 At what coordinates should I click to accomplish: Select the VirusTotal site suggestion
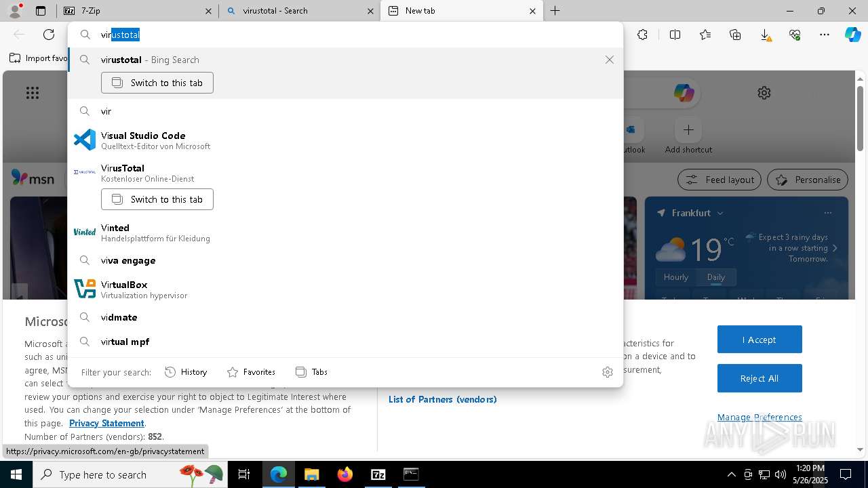[x=345, y=173]
